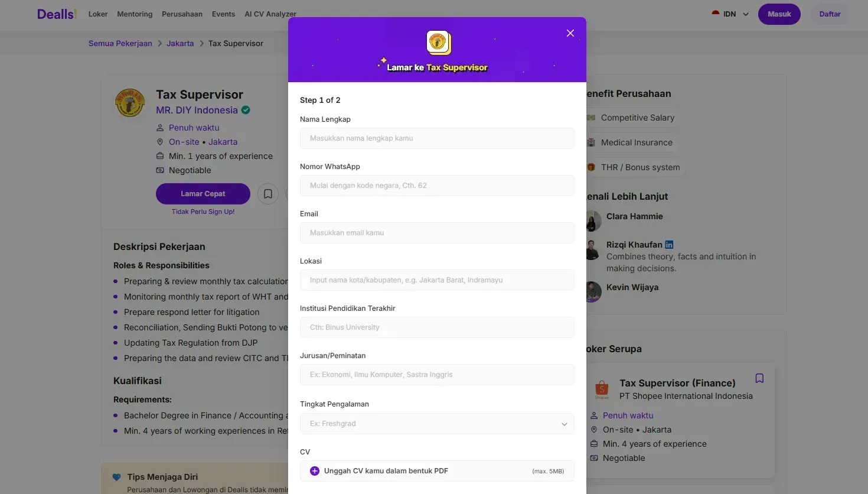The height and width of the screenshot is (494, 868).
Task: Click the LinkedIn icon beside Rizqi Khaufan
Action: point(669,245)
